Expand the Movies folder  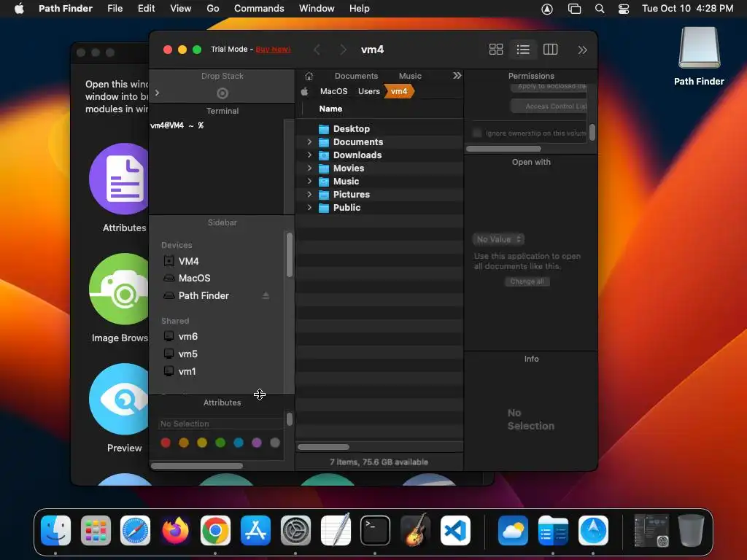309,168
